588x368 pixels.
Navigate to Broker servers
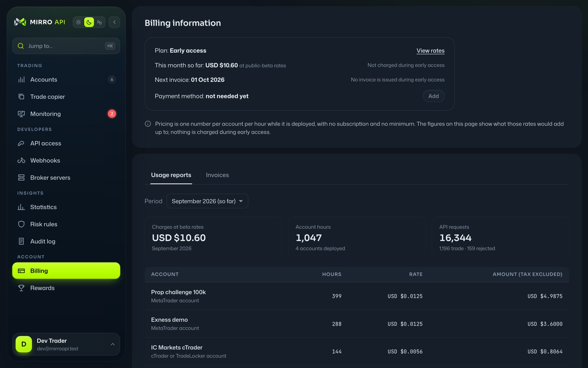(x=66, y=177)
